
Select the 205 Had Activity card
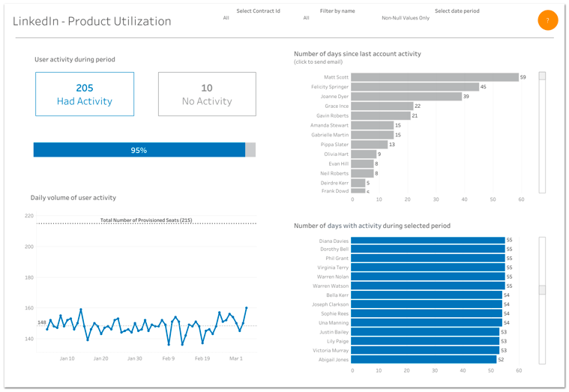coord(85,94)
